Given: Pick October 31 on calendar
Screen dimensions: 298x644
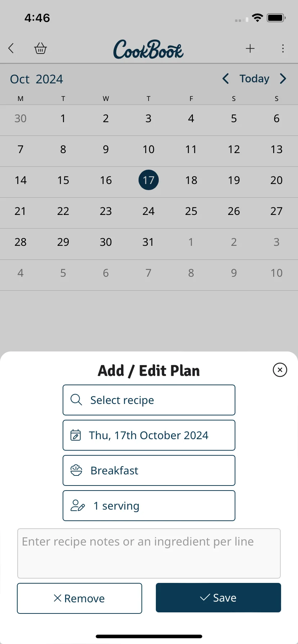Looking at the screenshot, I should 148,242.
